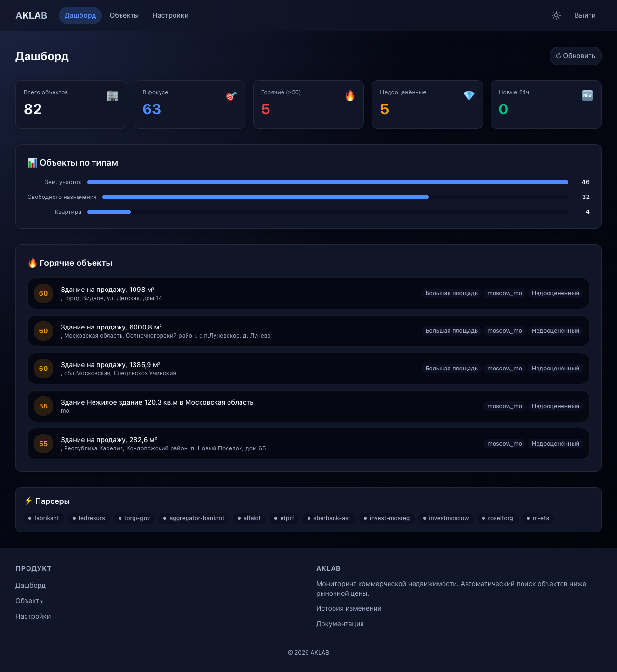Click the © 2026 AKLAB copyright text
This screenshot has width=617, height=672.
pos(308,653)
